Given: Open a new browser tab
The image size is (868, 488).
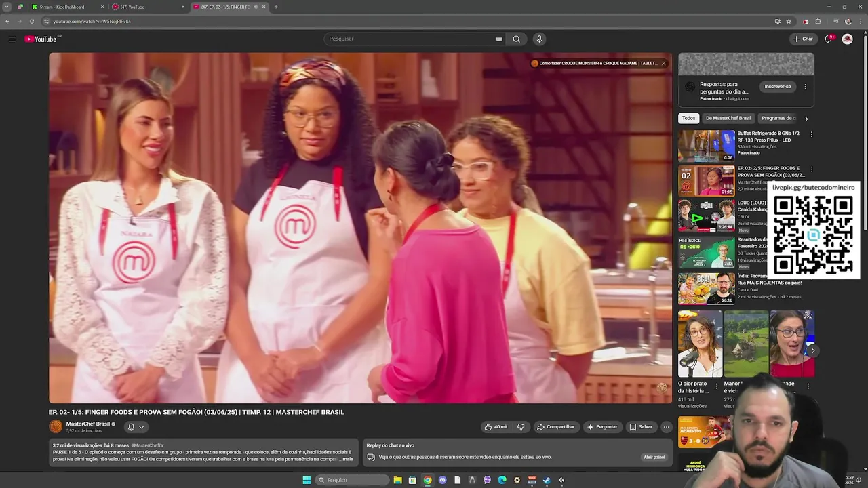Looking at the screenshot, I should (x=275, y=7).
